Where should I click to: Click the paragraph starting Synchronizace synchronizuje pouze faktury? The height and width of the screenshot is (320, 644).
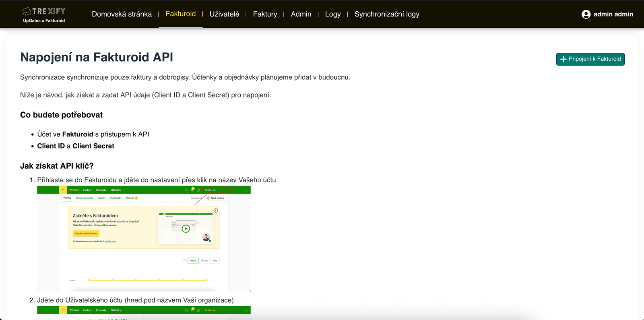click(185, 77)
